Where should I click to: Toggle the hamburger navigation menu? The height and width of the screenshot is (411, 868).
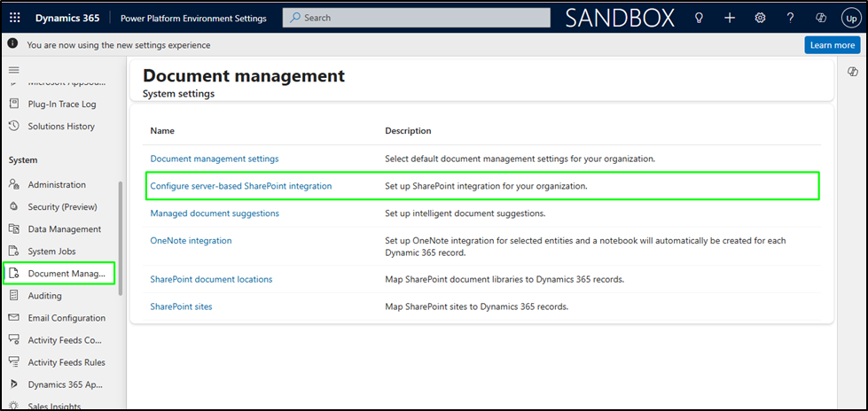(x=13, y=69)
